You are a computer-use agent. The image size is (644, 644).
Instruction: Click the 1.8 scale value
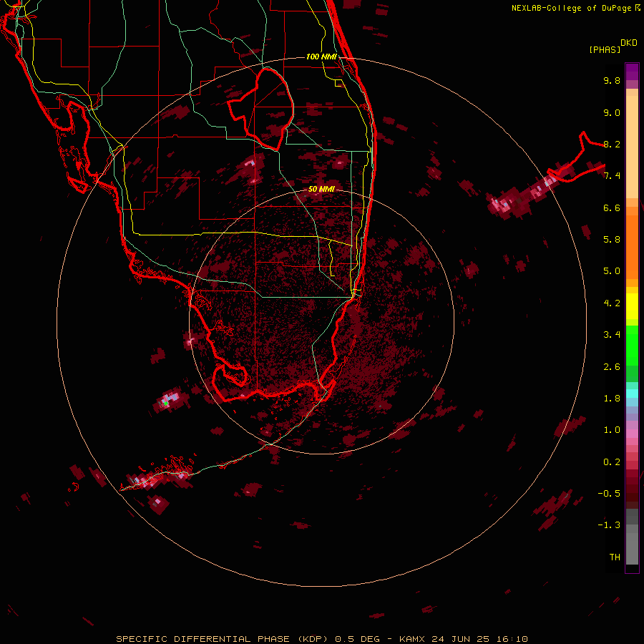tap(612, 399)
